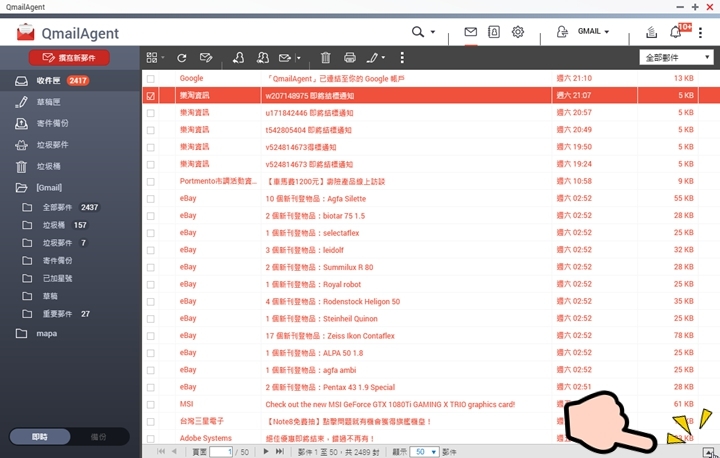Open Gmail subfolder 已加星號

click(x=70, y=278)
